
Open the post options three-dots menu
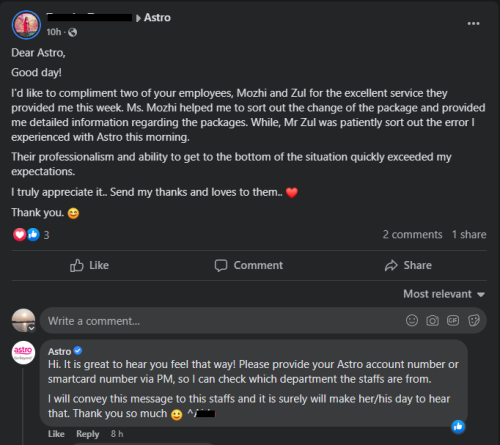[473, 24]
